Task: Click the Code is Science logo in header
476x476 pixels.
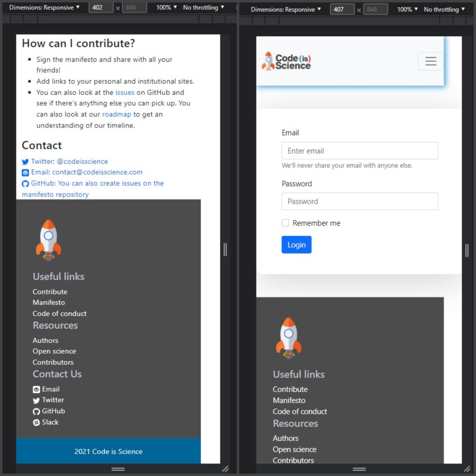Action: pyautogui.click(x=286, y=61)
